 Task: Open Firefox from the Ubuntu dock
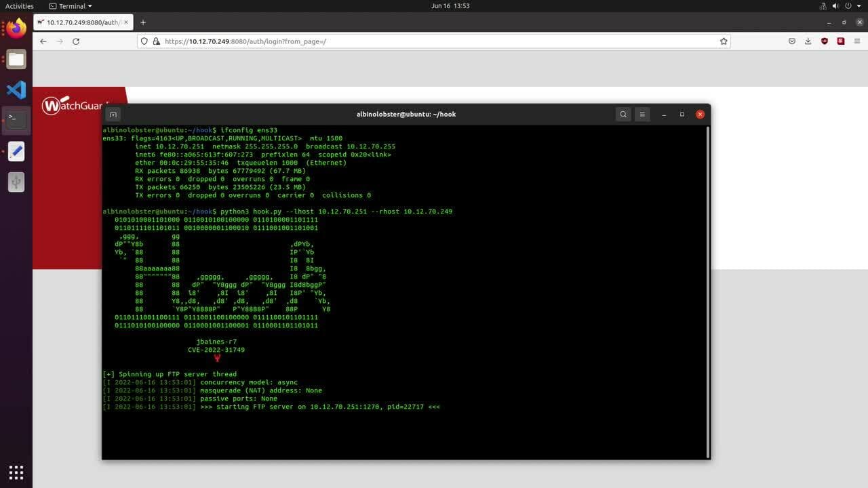[16, 28]
